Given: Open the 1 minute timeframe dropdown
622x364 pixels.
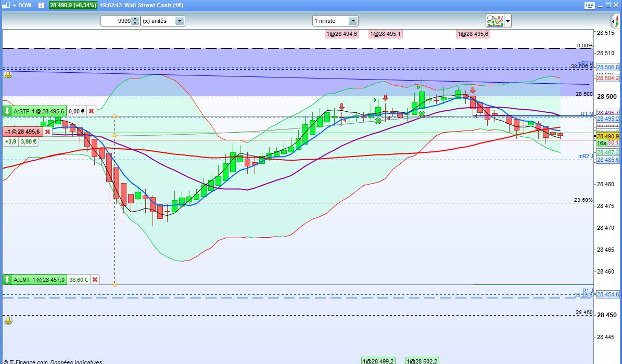Looking at the screenshot, I should (x=335, y=21).
